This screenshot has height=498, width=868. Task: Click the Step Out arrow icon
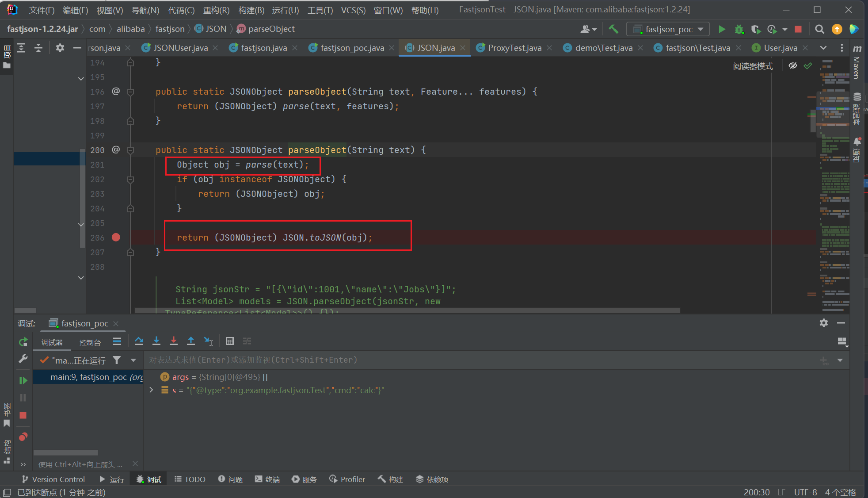(x=191, y=341)
